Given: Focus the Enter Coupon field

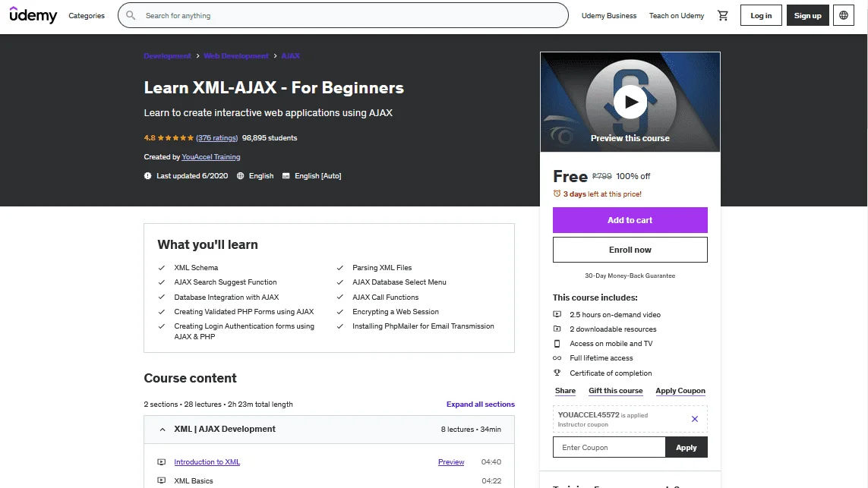Looking at the screenshot, I should (609, 447).
